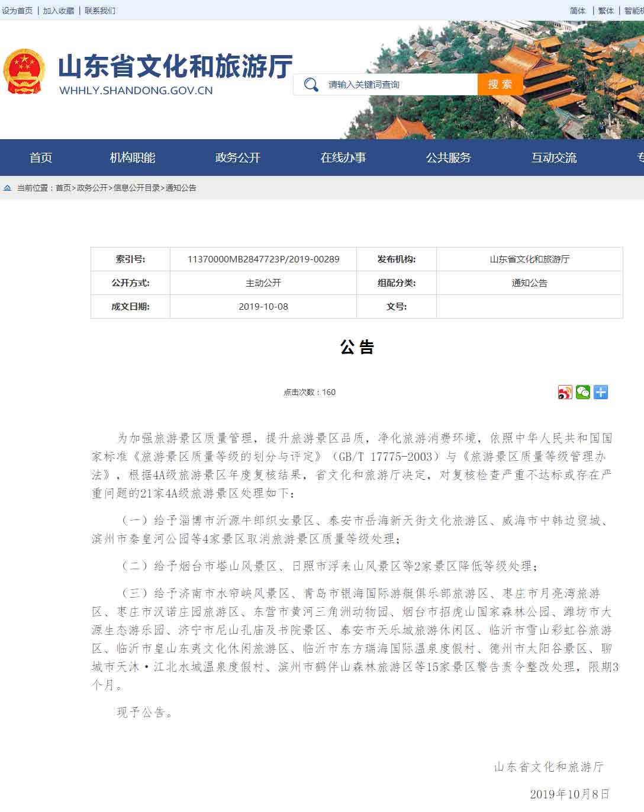
Task: Open the 公共服务 navigation item
Action: pyautogui.click(x=449, y=158)
